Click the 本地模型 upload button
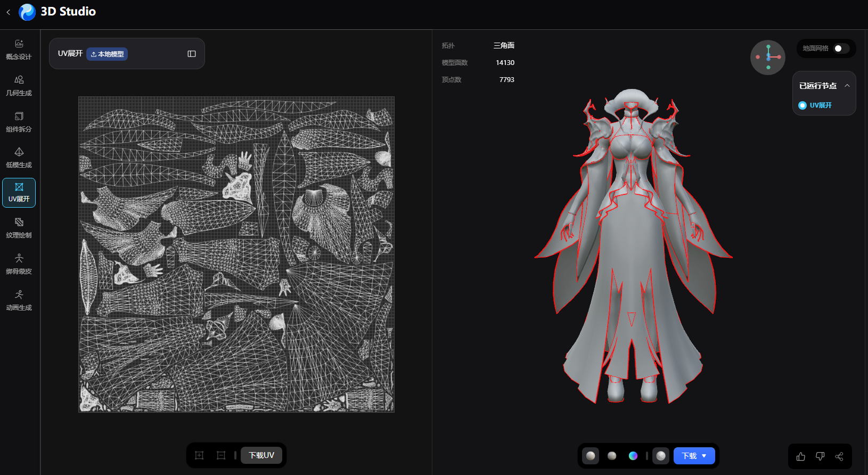Screen dimensions: 868x475 pyautogui.click(x=107, y=54)
